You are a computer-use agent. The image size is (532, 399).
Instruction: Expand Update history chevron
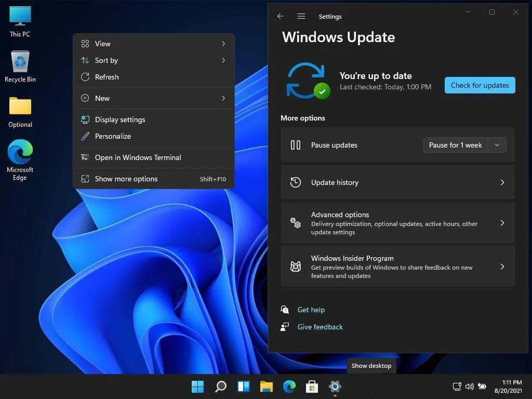point(502,182)
